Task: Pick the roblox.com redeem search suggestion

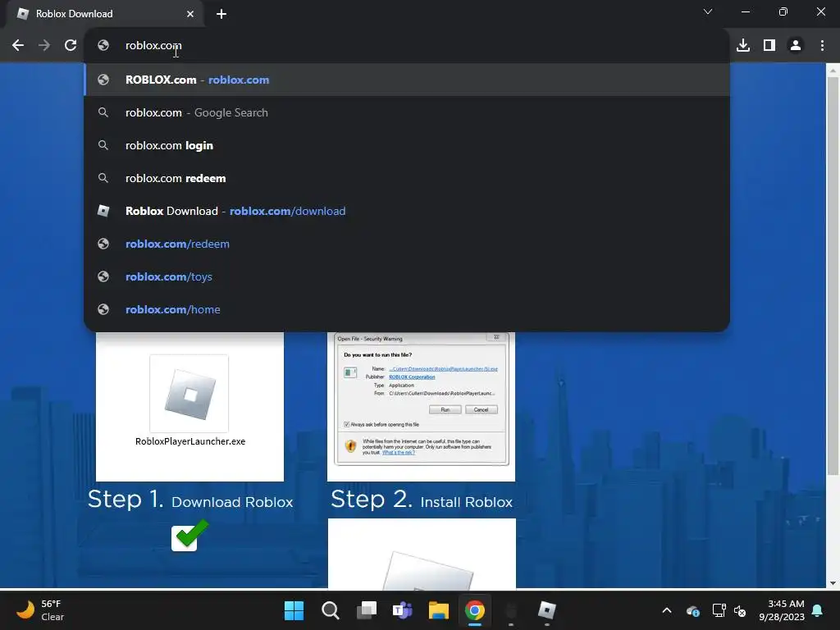Action: click(x=407, y=178)
